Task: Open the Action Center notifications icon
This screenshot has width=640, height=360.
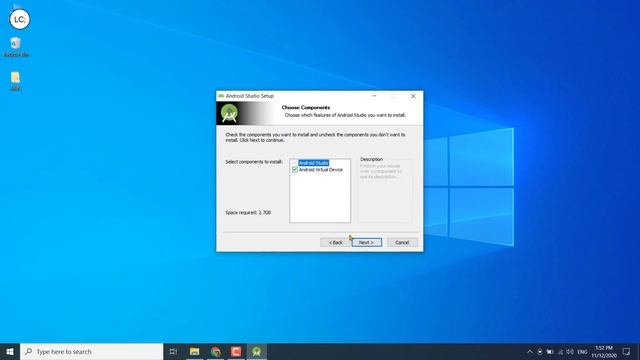Action: [627, 351]
